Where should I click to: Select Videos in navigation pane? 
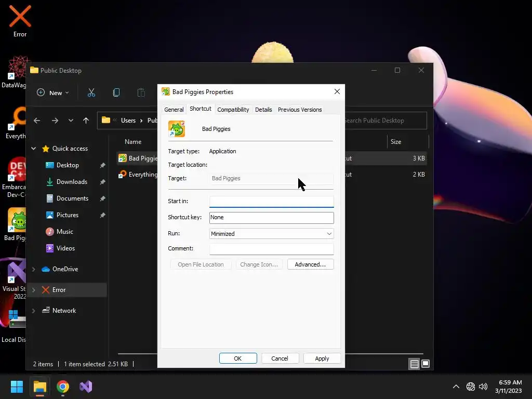tap(65, 248)
